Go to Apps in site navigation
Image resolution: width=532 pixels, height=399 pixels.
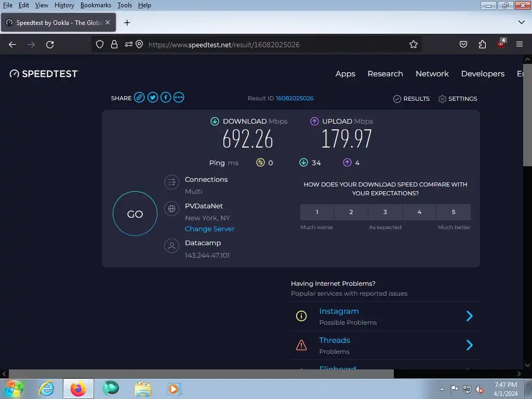[345, 74]
